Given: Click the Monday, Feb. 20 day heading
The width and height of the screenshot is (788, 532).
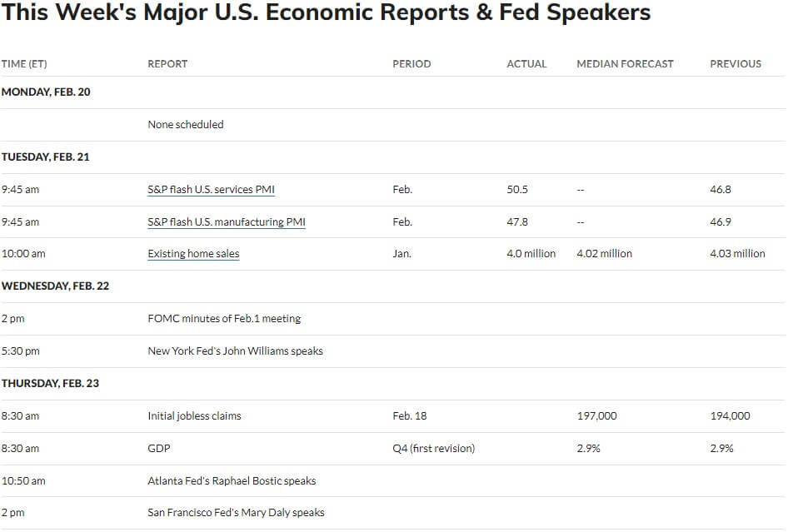Looking at the screenshot, I should [x=46, y=92].
